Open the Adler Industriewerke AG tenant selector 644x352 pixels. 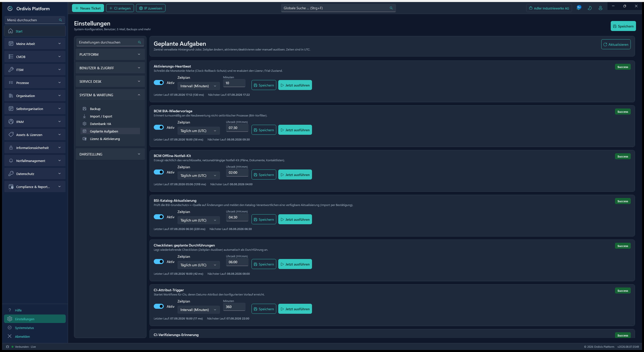[x=549, y=8]
